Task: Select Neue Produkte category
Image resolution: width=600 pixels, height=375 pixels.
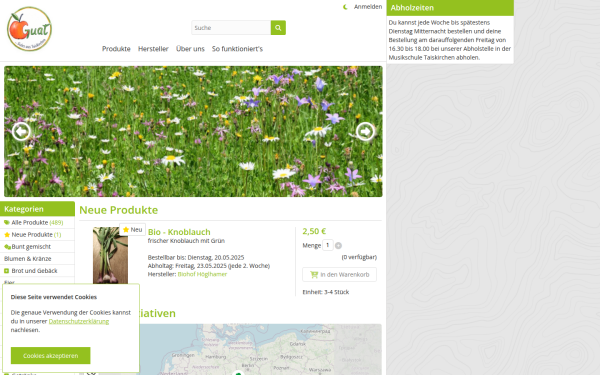Action: pyautogui.click(x=37, y=235)
